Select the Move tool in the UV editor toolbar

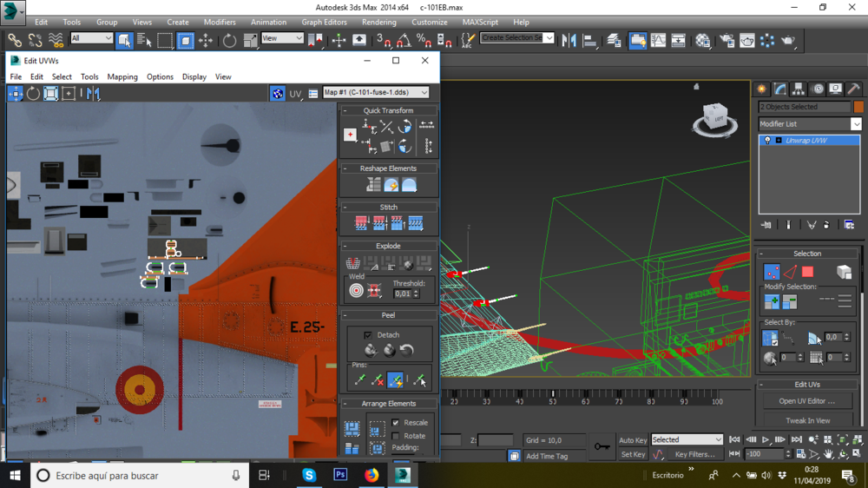tap(16, 94)
